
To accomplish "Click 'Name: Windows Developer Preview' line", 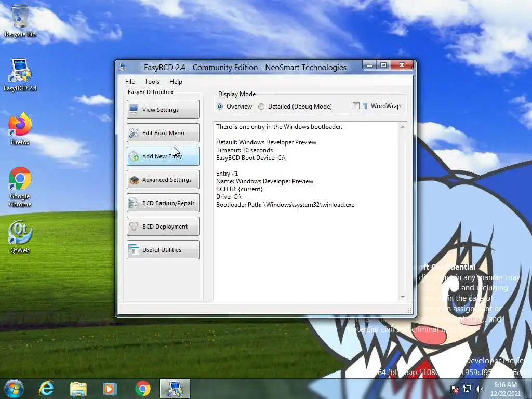I will 264,181.
